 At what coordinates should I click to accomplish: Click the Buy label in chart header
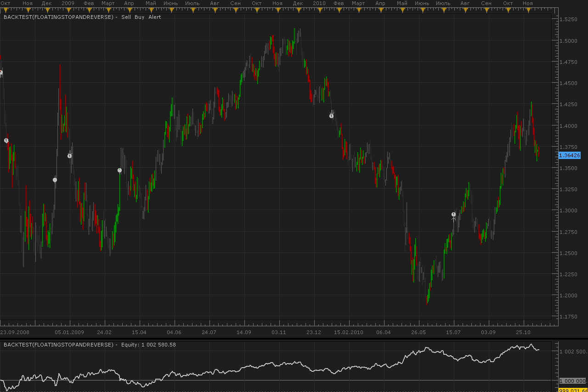pyautogui.click(x=140, y=17)
